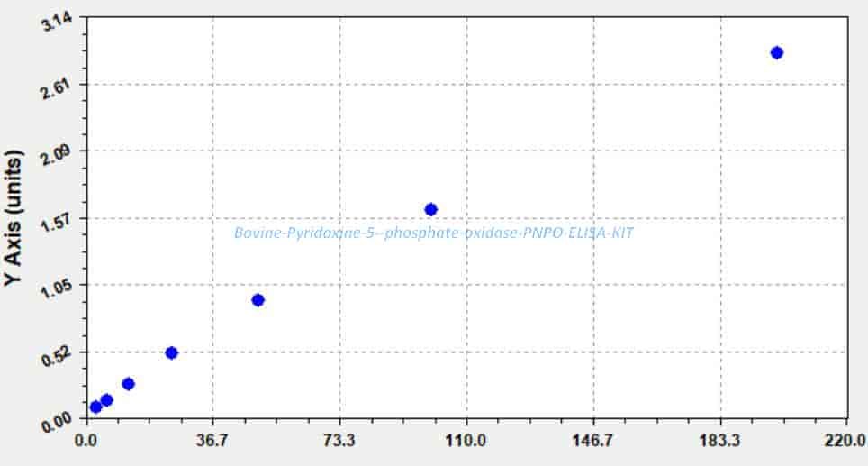Viewport: 868px width, 466px height.
Task: Click the 'Y Axis (units)' axis title
Action: coord(13,218)
